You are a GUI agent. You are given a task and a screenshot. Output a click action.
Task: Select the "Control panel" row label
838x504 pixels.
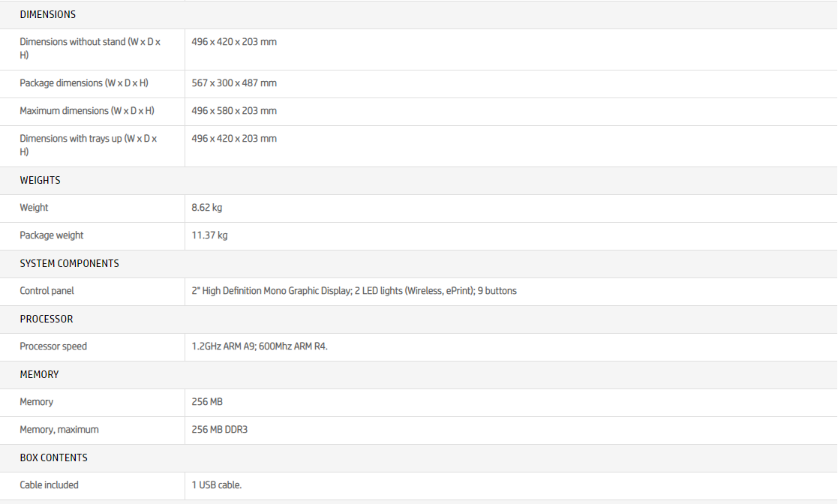point(47,291)
